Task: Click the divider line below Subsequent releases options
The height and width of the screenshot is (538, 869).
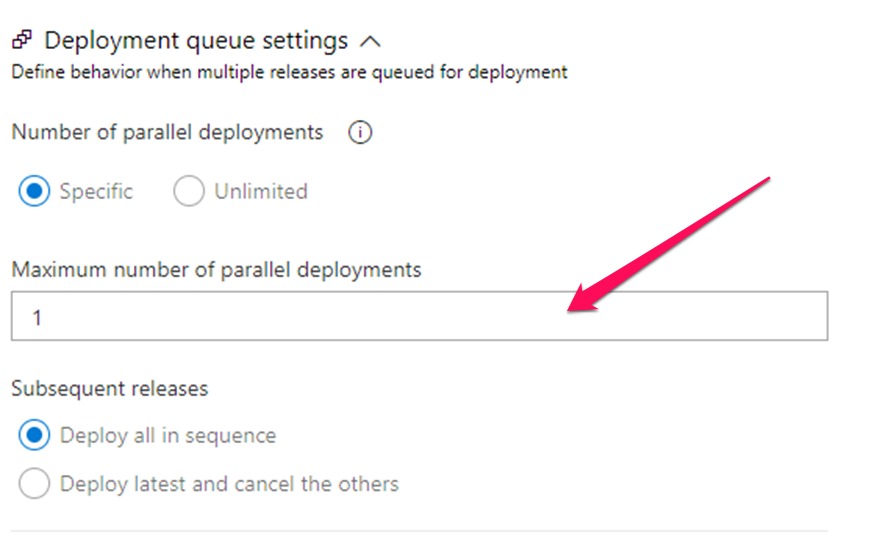Action: click(x=419, y=531)
